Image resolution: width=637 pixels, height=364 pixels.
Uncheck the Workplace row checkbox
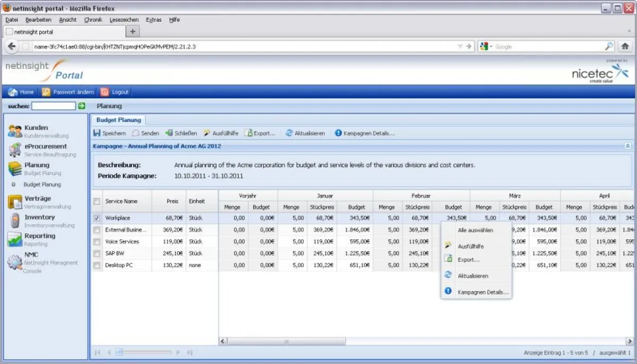(x=97, y=218)
